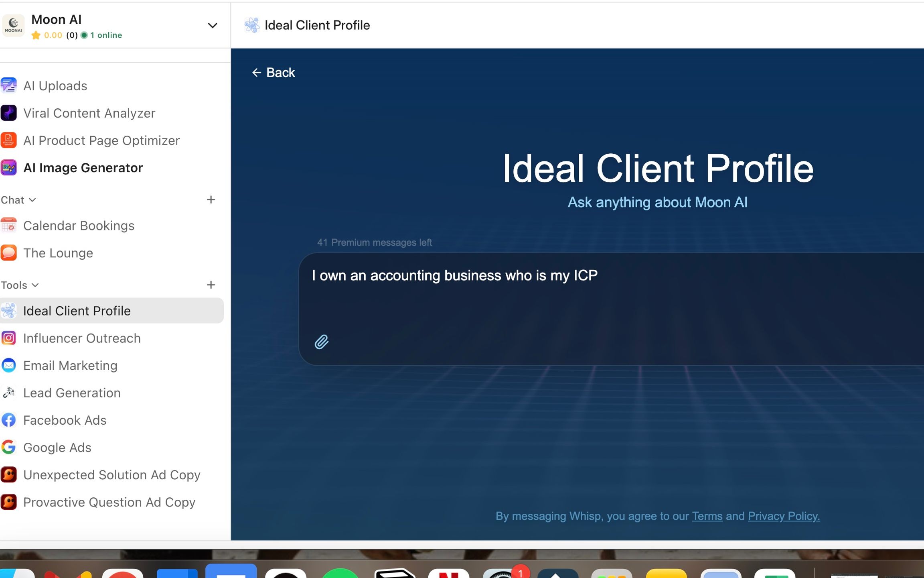Screen dimensions: 924x578
Task: Select the Viral Content Analyzer icon
Action: pyautogui.click(x=8, y=113)
